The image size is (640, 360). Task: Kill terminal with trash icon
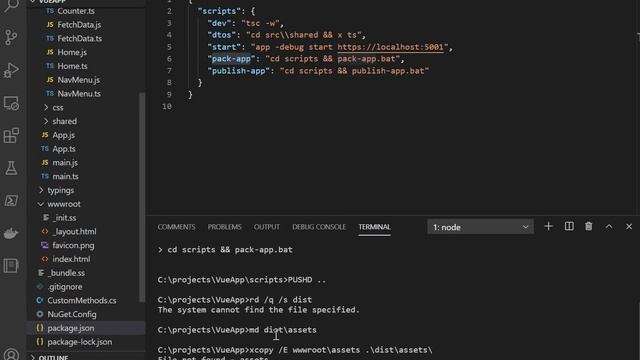tap(589, 227)
